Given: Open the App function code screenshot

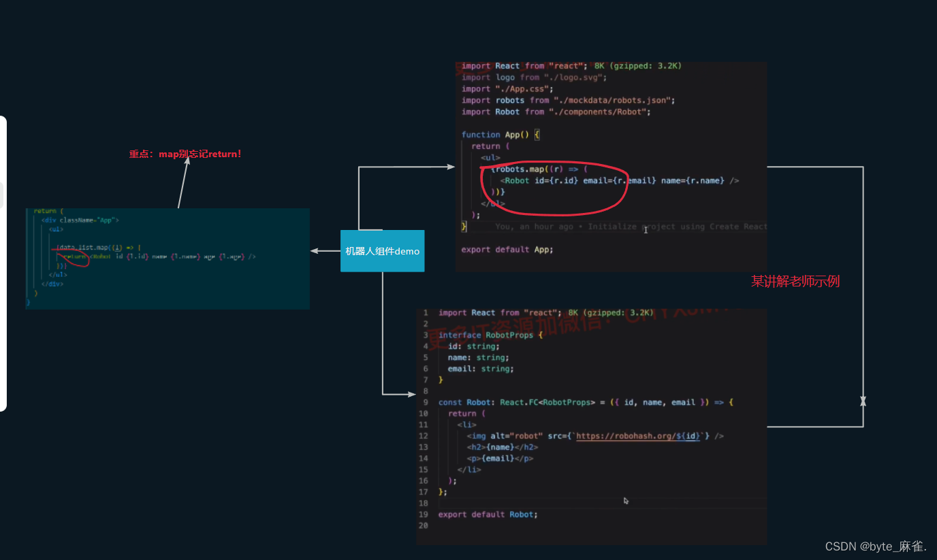Looking at the screenshot, I should 611,167.
